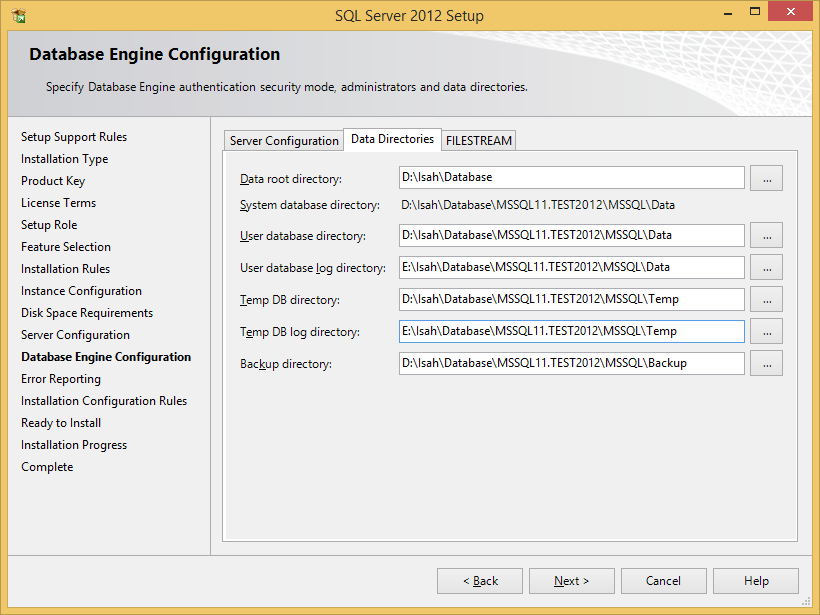Select License Terms step
The width and height of the screenshot is (820, 615).
(x=59, y=203)
